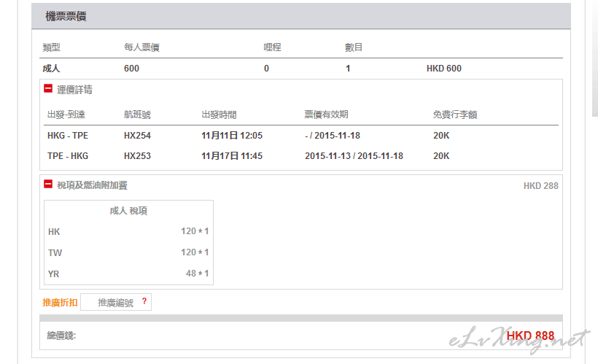Open the promo code help question mark
Screen dimensions: 598x364
144,301
